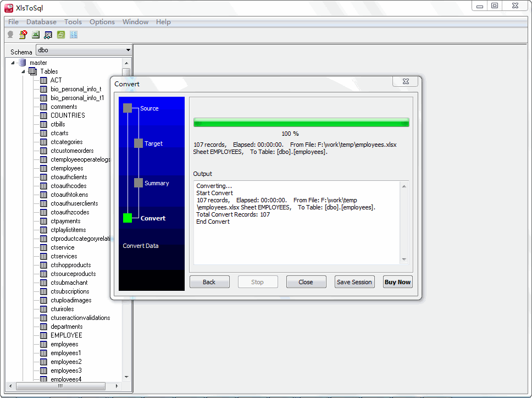Click the green cascade windows toolbar icon
This screenshot has height=398, width=532.
click(61, 35)
